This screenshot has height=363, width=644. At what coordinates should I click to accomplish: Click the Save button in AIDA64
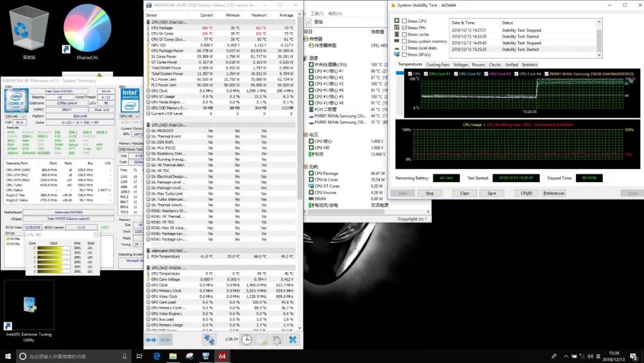tap(491, 193)
